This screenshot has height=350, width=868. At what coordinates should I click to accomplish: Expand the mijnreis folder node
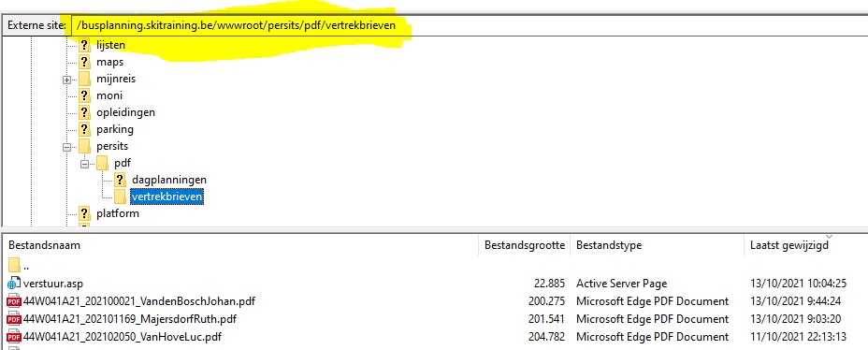point(67,80)
